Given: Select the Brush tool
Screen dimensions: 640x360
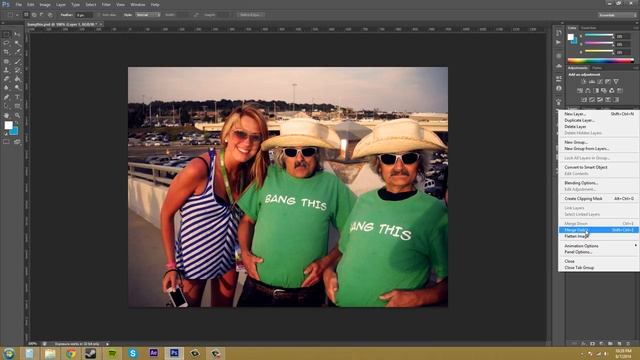Looking at the screenshot, I should [x=17, y=61].
